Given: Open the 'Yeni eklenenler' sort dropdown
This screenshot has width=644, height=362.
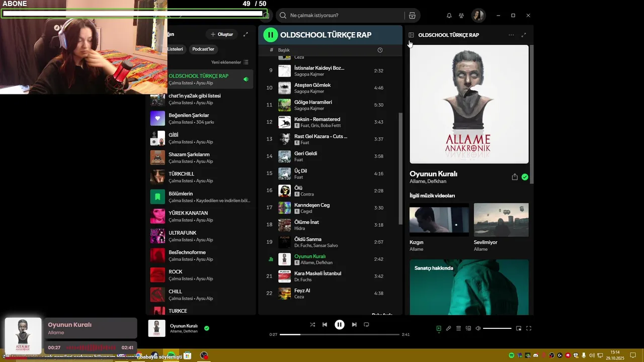Looking at the screenshot, I should click(230, 62).
